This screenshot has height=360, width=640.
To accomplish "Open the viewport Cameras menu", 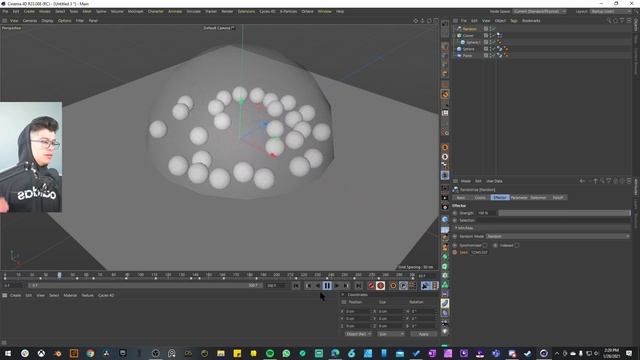I will [30, 20].
